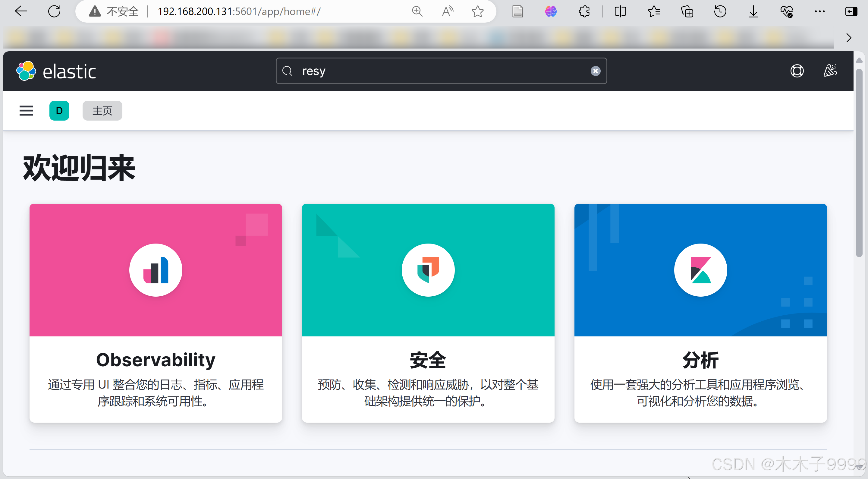868x479 pixels.
Task: Click the 欢迎归来 heading
Action: coord(79,168)
